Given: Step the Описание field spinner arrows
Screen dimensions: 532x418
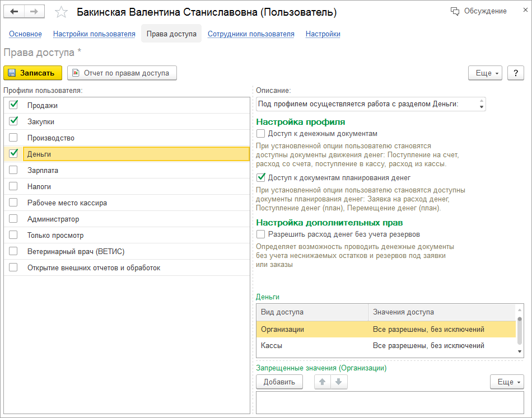Looking at the screenshot, I should (x=481, y=104).
